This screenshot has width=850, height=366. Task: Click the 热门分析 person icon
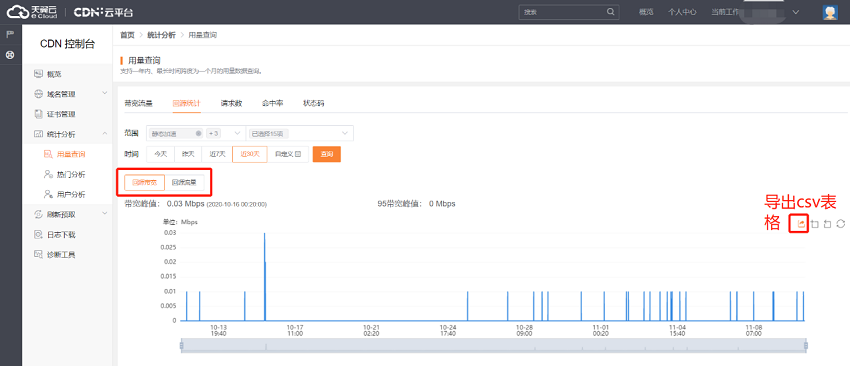coord(48,174)
